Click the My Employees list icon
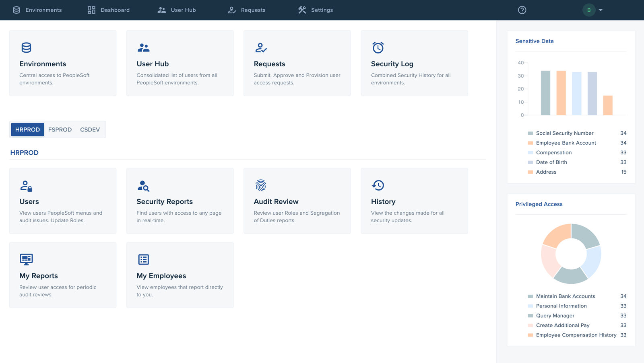The height and width of the screenshot is (363, 644). [x=143, y=259]
